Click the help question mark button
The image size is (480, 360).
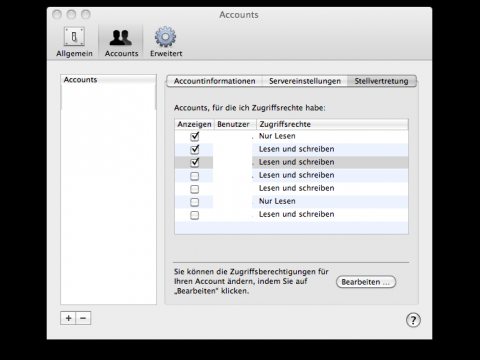coord(413,320)
